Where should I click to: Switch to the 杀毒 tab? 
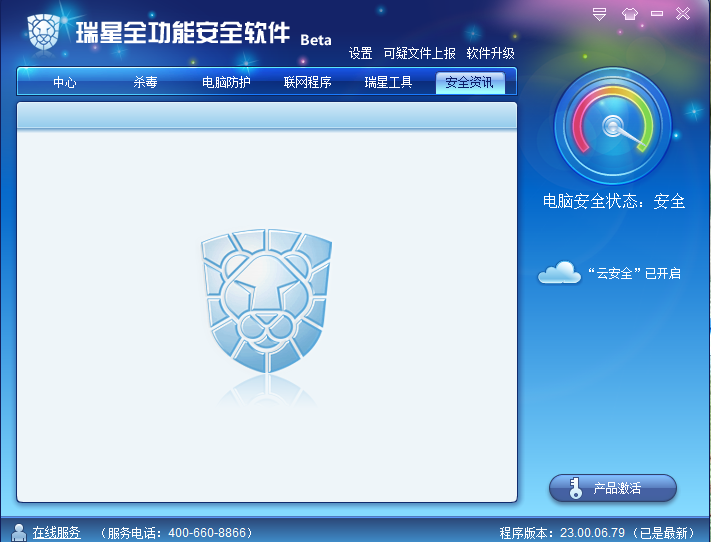coord(146,82)
